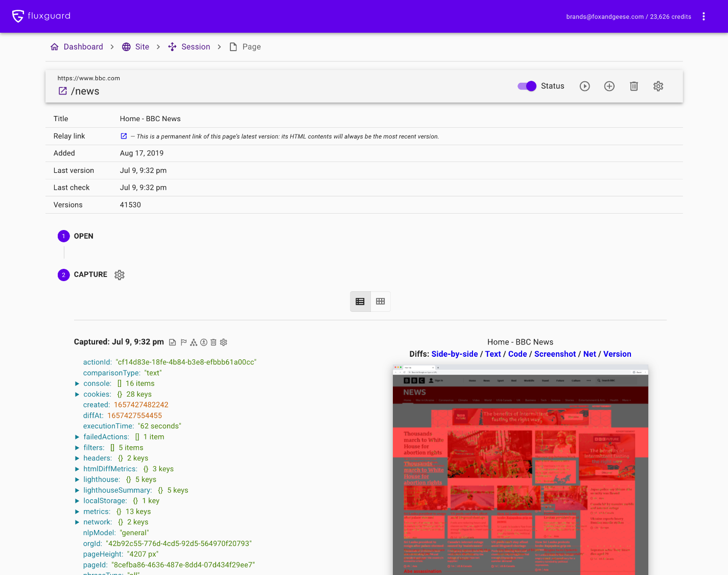Run the page crawl play icon

585,86
